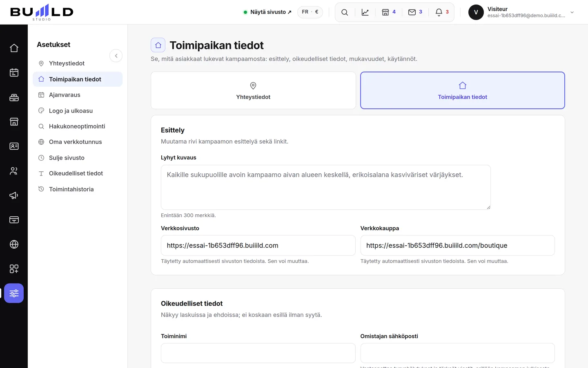The height and width of the screenshot is (368, 588).
Task: Open Toimintahistoria in settings menu
Action: 78,189
